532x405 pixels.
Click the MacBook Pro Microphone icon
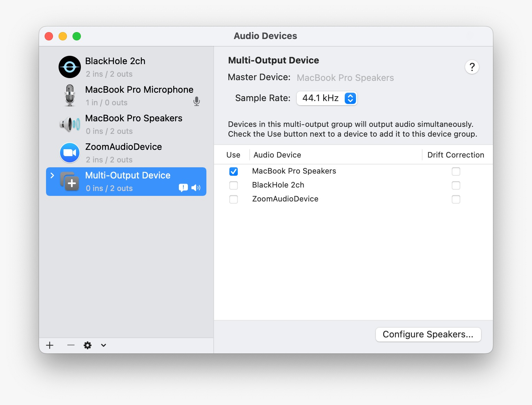click(x=70, y=95)
